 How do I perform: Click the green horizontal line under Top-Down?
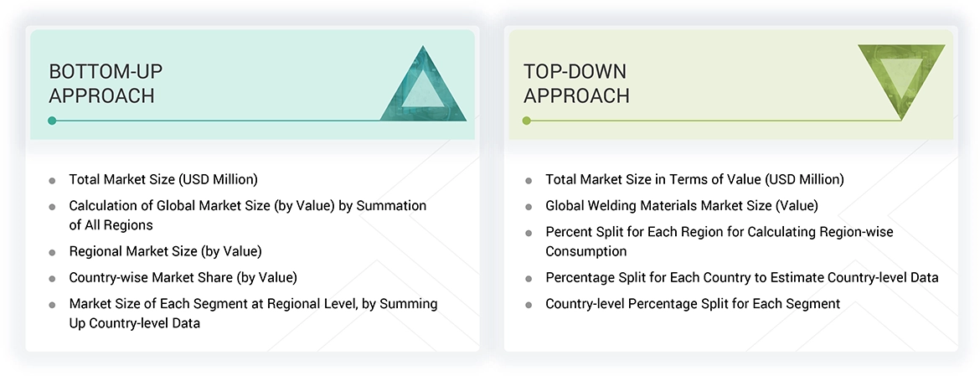712,121
